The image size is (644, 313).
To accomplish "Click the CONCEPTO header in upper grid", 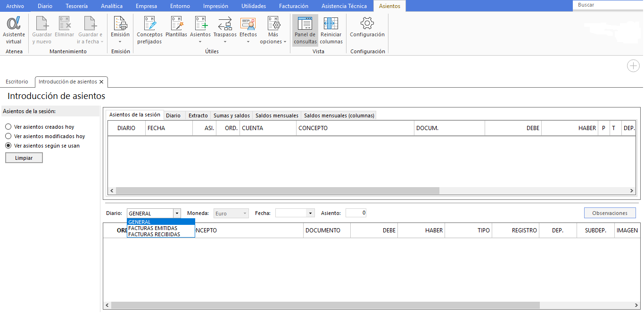I will coord(355,128).
